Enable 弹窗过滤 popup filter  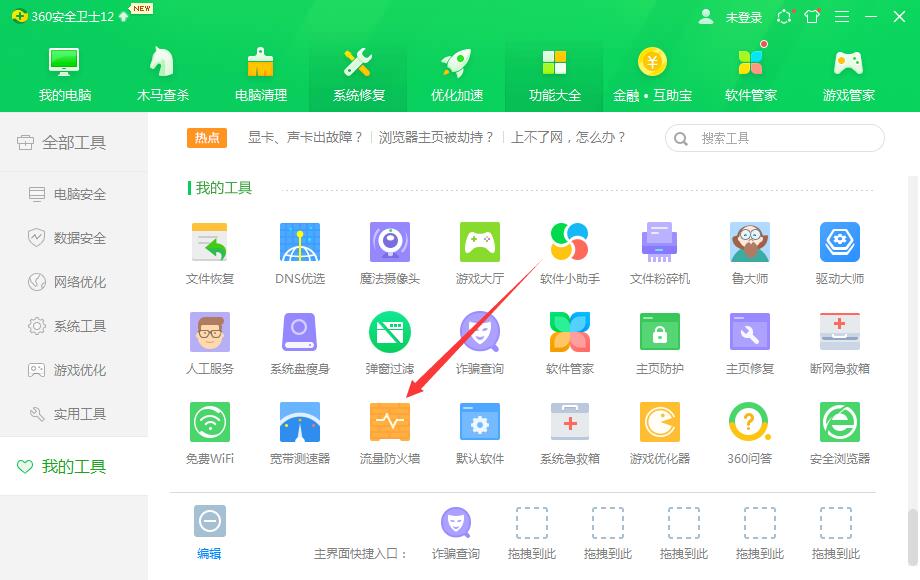389,342
